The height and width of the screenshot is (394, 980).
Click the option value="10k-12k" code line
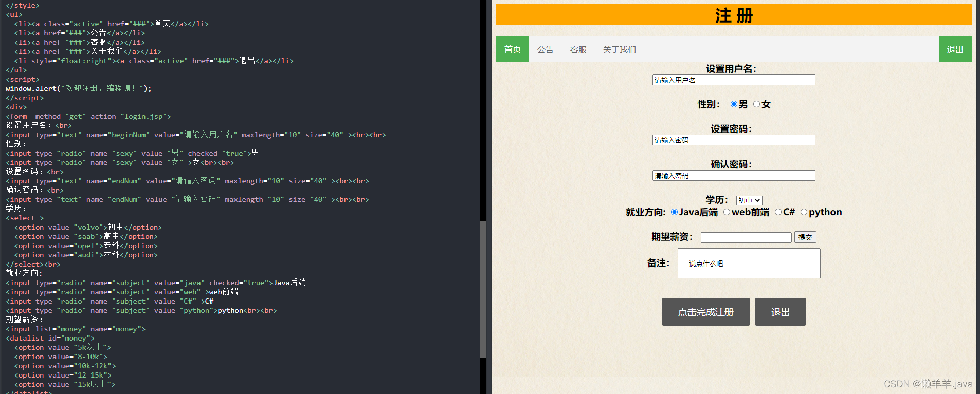click(65, 366)
